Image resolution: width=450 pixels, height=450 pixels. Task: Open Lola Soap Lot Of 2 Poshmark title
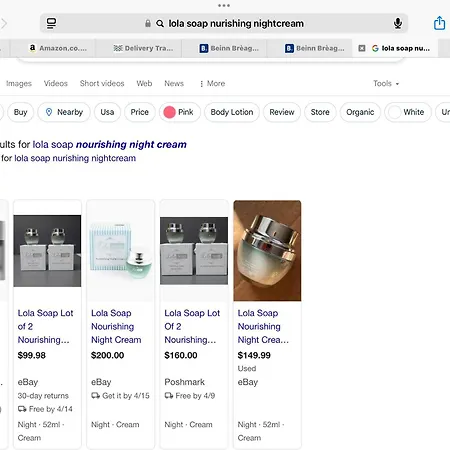point(192,326)
